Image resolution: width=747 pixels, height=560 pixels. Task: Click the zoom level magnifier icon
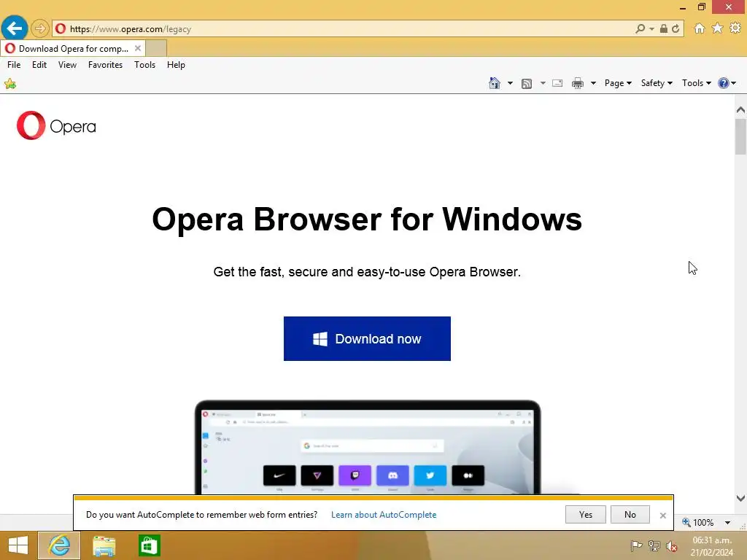point(686,522)
